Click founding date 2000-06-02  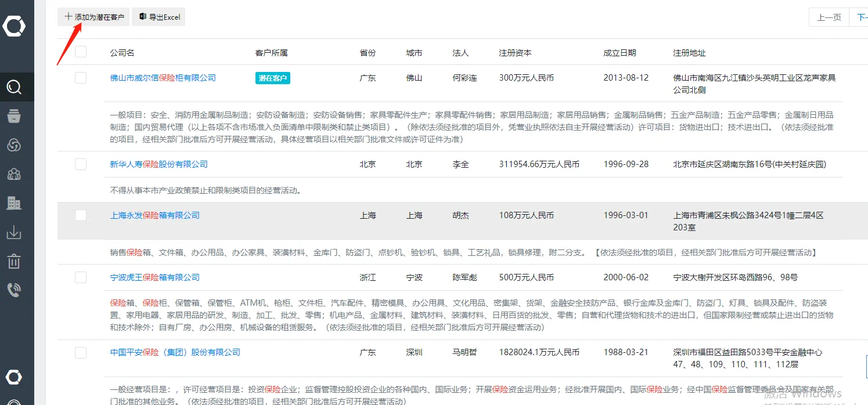pyautogui.click(x=626, y=277)
